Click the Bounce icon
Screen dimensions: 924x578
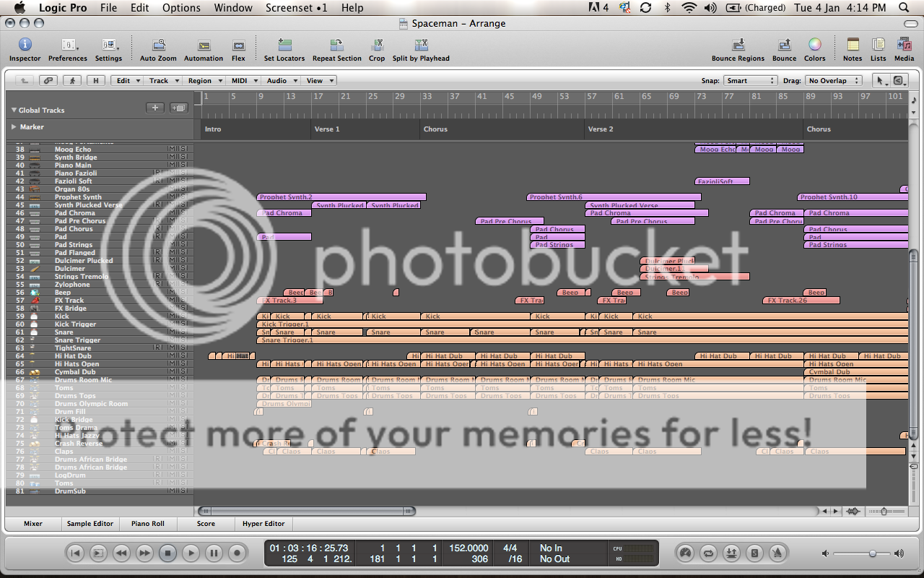[x=784, y=46]
